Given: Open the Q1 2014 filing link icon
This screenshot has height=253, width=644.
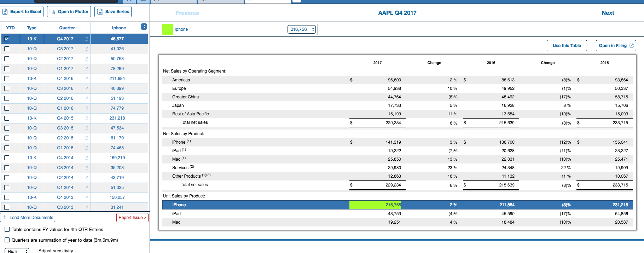Looking at the screenshot, I should (86, 188).
